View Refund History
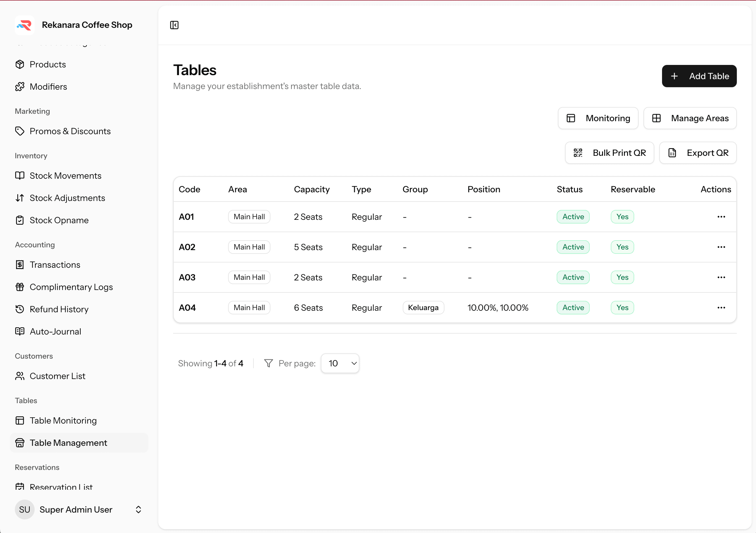The height and width of the screenshot is (533, 756). 79,309
